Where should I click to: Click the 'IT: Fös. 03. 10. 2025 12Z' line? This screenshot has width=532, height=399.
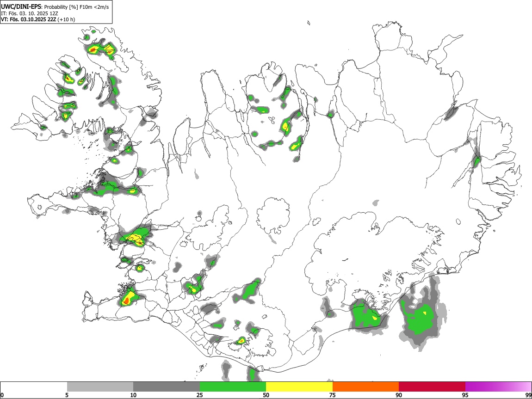point(30,13)
